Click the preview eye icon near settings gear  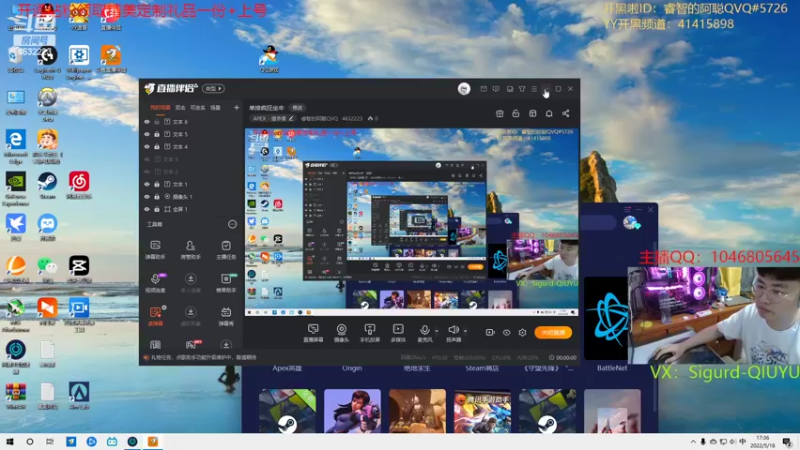[506, 333]
